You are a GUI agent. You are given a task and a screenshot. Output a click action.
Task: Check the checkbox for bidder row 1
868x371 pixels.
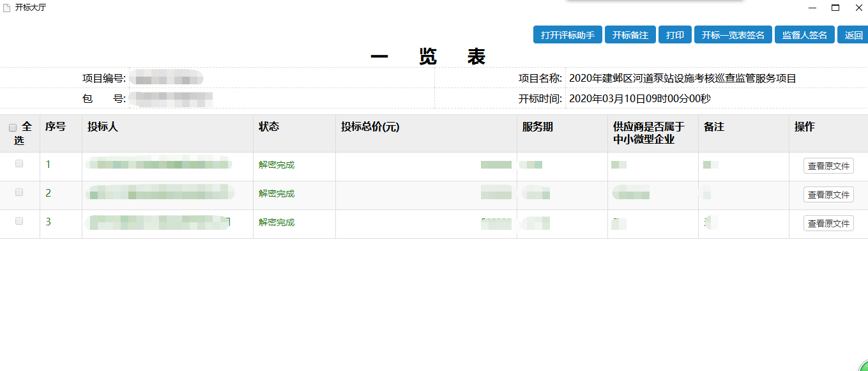point(19,163)
